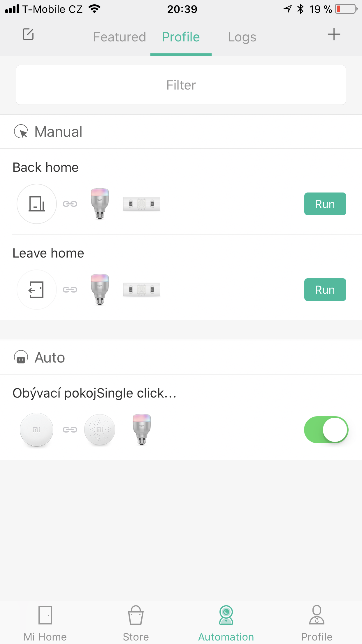Tap the Leave home exit icon
This screenshot has width=362, height=644.
37,290
